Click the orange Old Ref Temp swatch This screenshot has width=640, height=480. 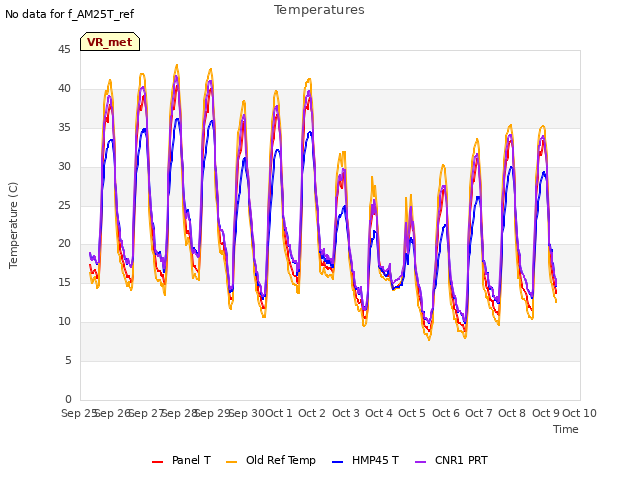(x=231, y=462)
